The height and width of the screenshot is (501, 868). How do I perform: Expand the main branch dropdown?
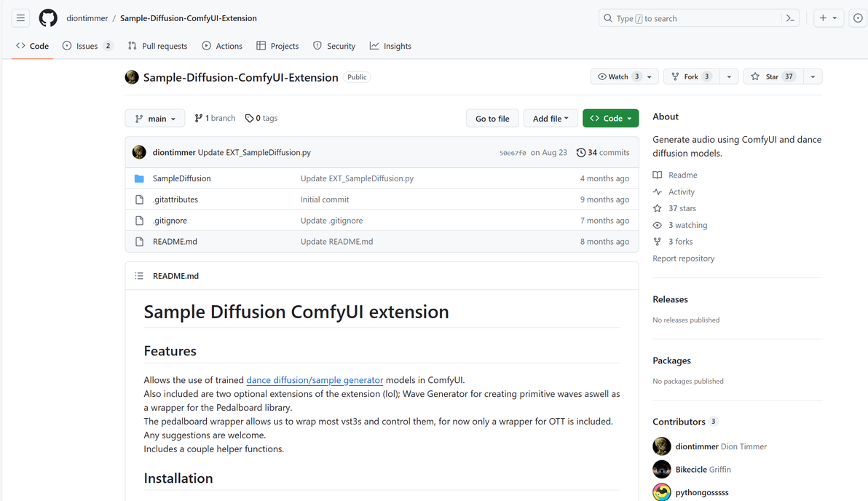click(155, 119)
